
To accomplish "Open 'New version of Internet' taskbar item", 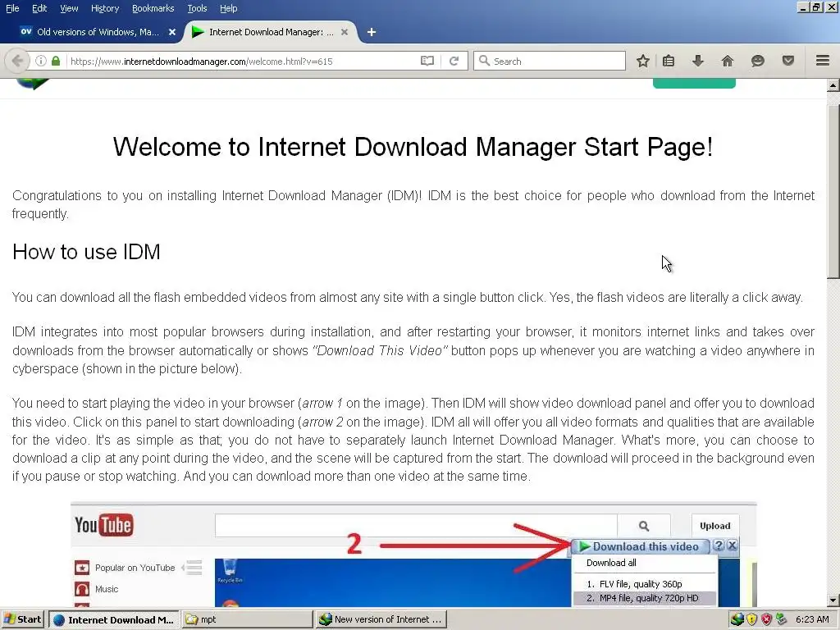I will click(381, 619).
